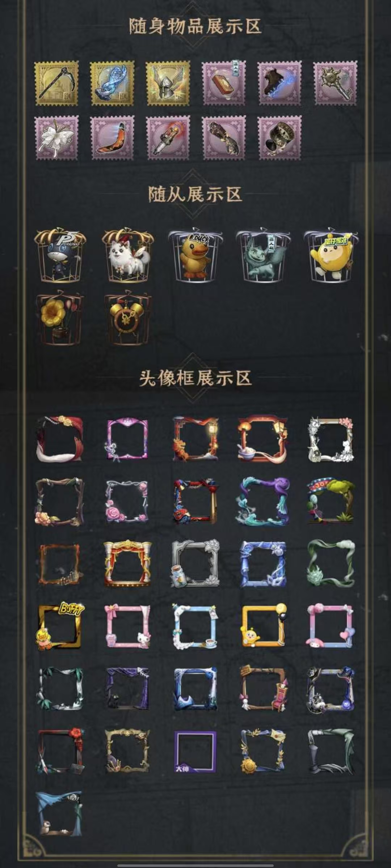
Task: Choose the grinning gray cat pet
Action: pos(263,255)
